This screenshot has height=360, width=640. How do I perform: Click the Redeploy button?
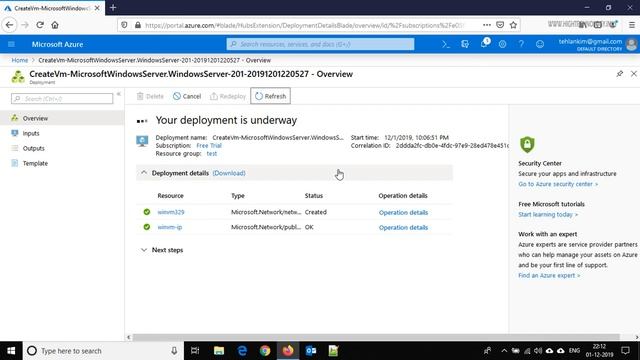point(228,96)
